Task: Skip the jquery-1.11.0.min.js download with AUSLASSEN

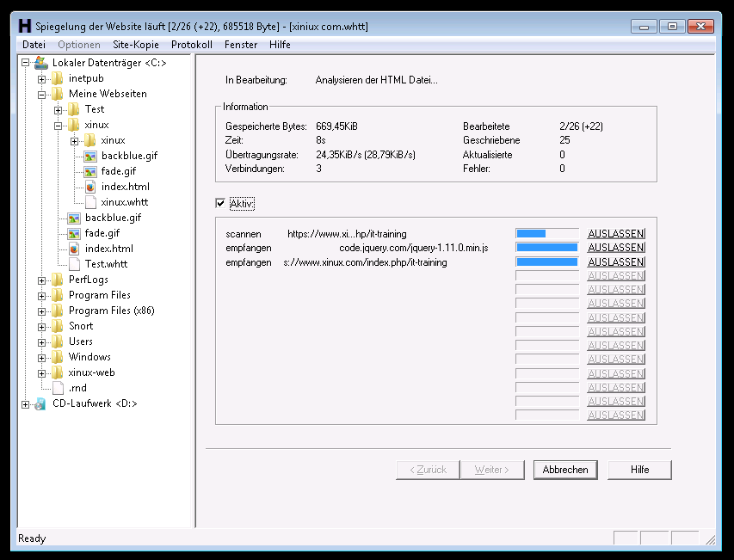Action: click(615, 248)
